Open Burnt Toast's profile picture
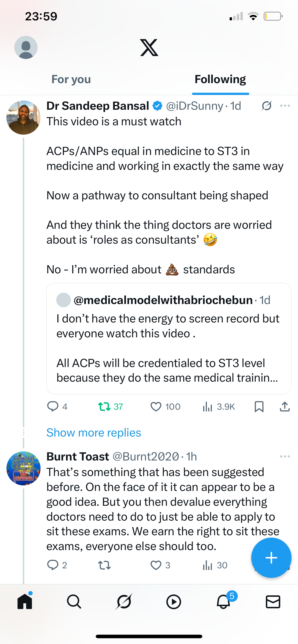 click(x=24, y=468)
